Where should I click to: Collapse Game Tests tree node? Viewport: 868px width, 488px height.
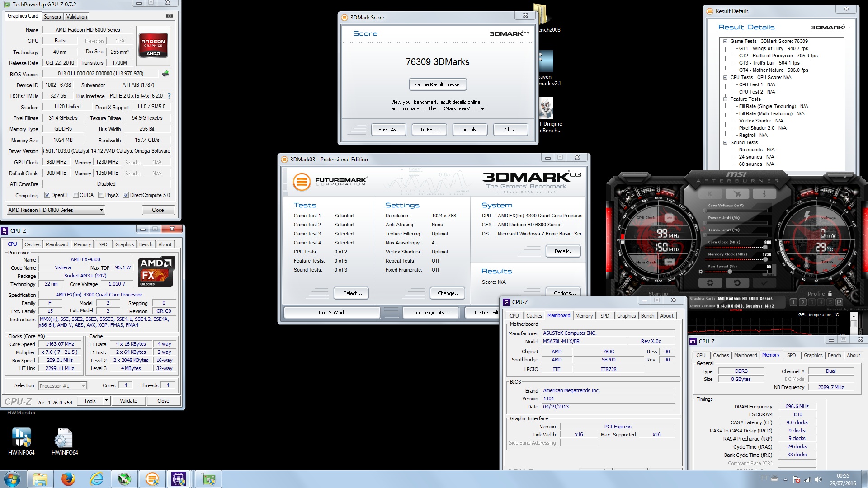[725, 41]
